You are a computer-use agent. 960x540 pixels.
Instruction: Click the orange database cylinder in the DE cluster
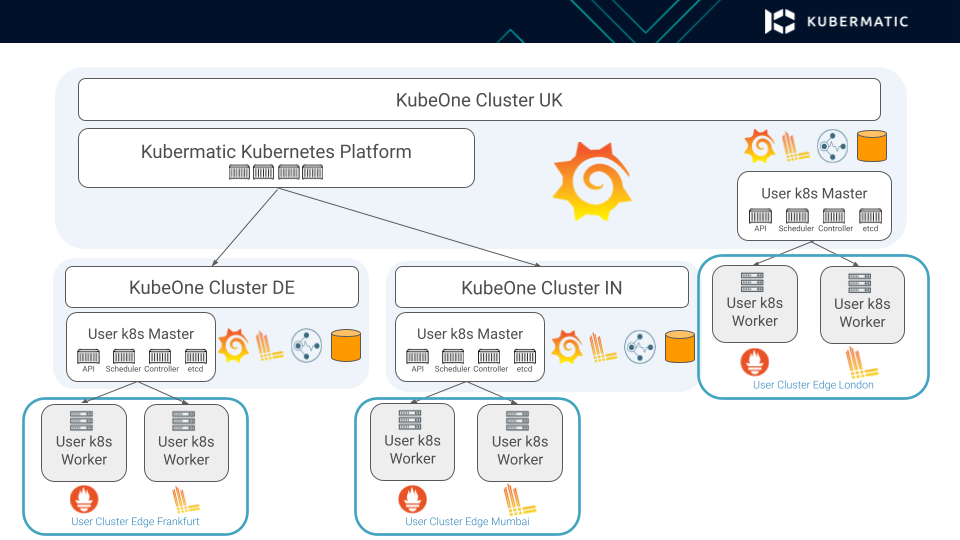pos(347,345)
